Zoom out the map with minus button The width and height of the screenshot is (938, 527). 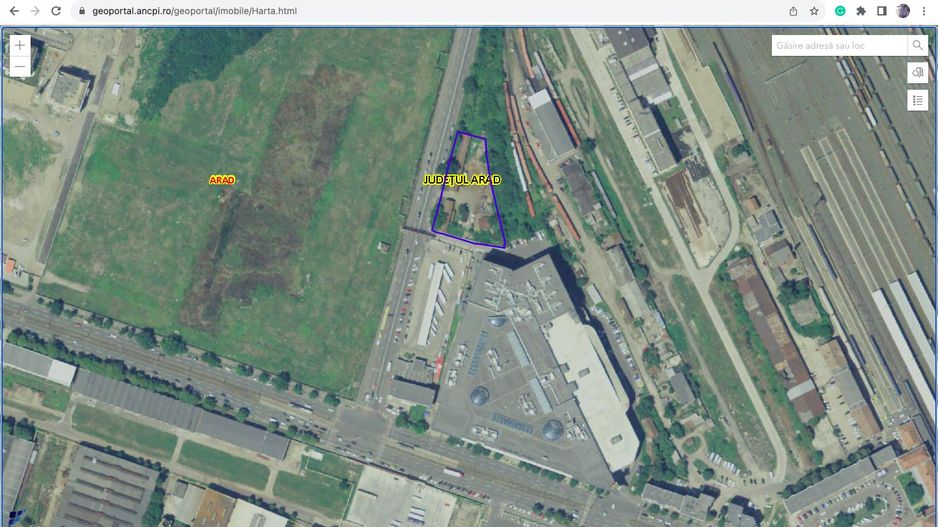20,66
